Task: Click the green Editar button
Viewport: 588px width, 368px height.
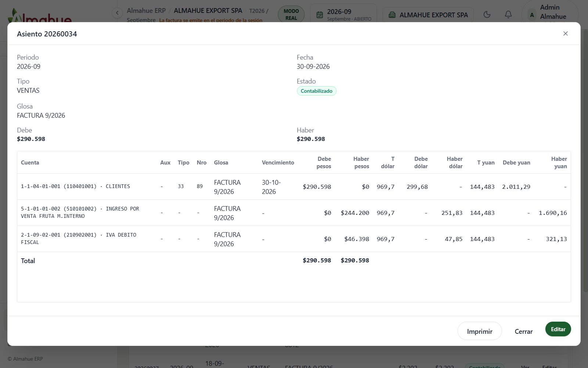Action: [x=558, y=329]
